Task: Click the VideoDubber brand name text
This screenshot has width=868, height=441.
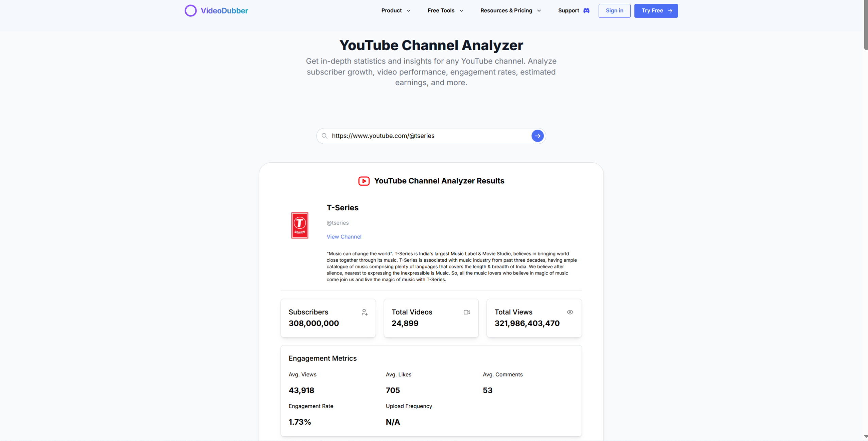Action: 224,11
